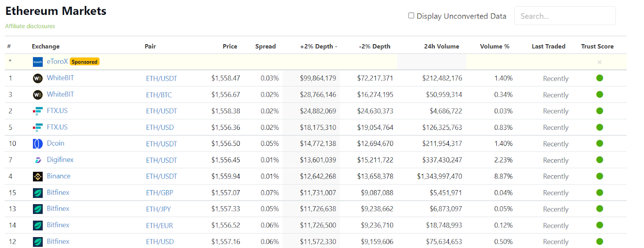Click the trust score dot for FTX.US ETH/USD

600,127
